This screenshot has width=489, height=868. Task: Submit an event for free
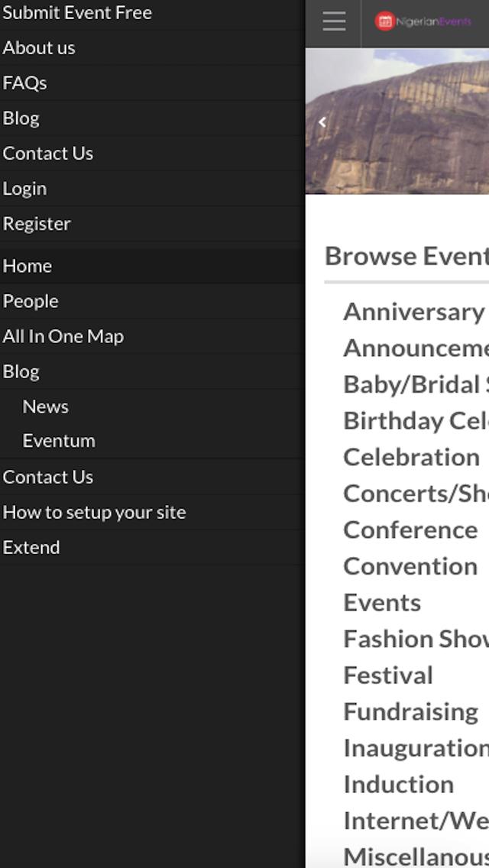click(77, 12)
